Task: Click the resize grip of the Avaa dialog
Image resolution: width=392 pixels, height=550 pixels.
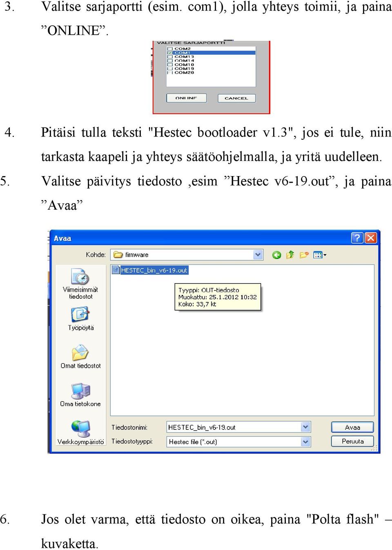Action: [374, 448]
